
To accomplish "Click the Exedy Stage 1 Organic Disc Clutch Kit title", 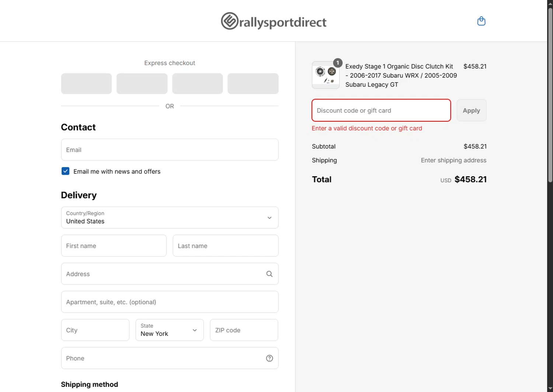I will click(401, 75).
